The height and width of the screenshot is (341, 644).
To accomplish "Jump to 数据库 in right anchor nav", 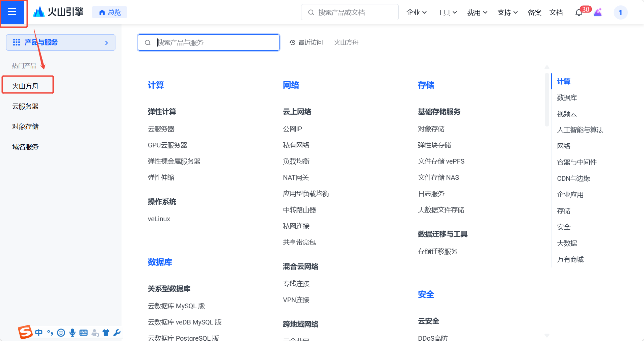I will [567, 97].
